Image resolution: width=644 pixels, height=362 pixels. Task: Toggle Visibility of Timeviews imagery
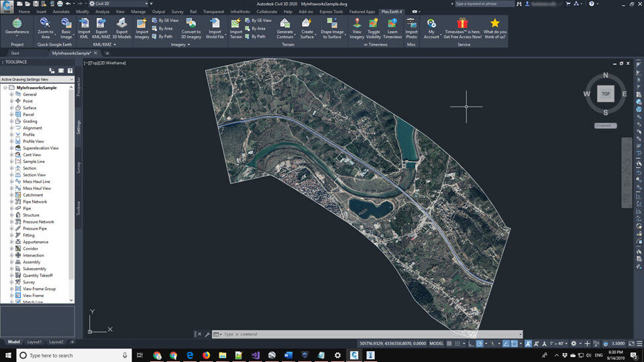coord(374,23)
